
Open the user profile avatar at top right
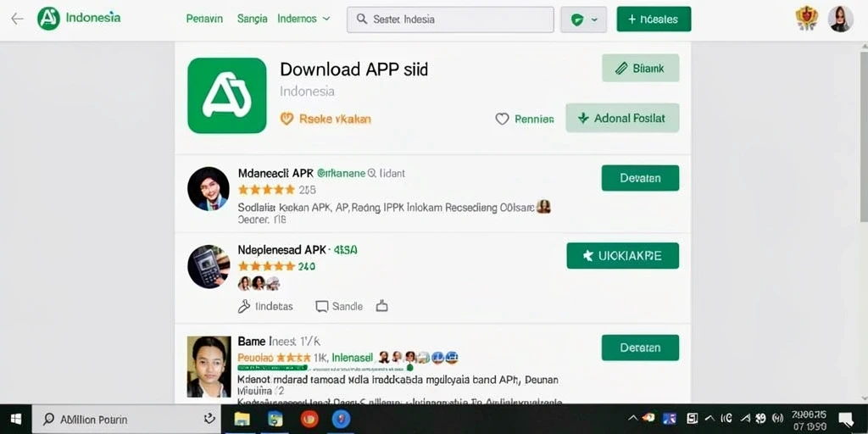click(x=840, y=19)
